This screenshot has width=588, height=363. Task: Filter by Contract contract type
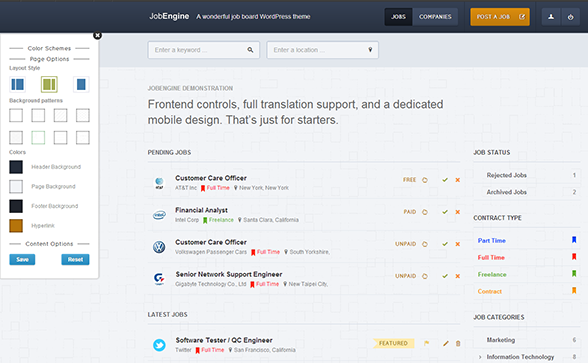[x=490, y=291]
